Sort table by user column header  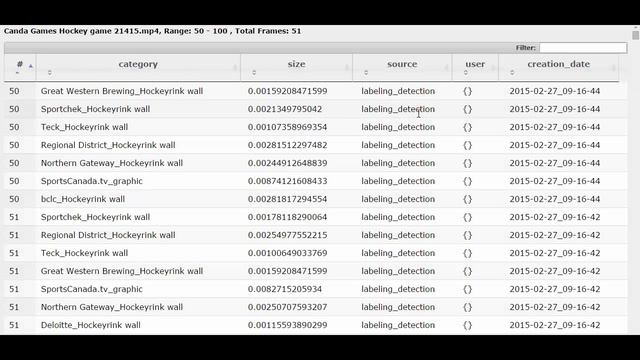[475, 67]
